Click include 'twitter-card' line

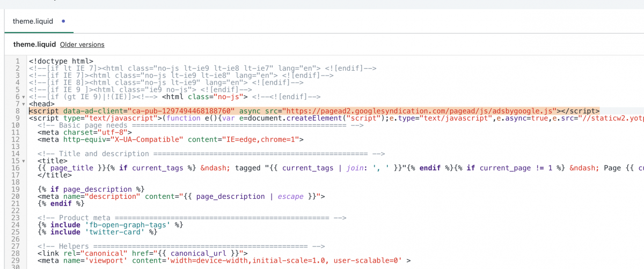point(98,232)
